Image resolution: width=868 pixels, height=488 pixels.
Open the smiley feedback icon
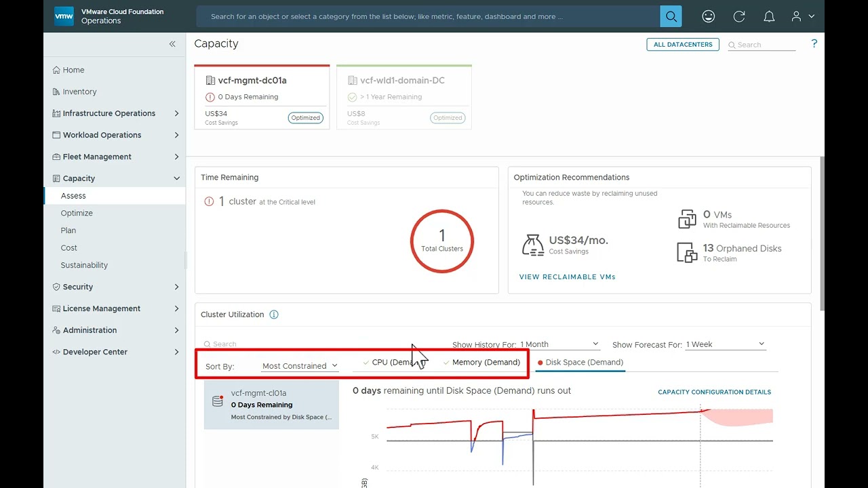(x=708, y=16)
